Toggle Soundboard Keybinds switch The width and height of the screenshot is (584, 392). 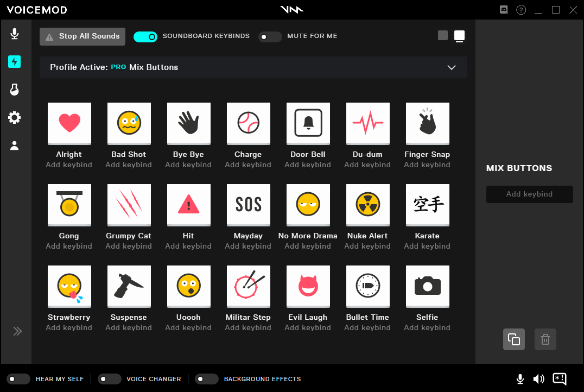click(x=145, y=36)
